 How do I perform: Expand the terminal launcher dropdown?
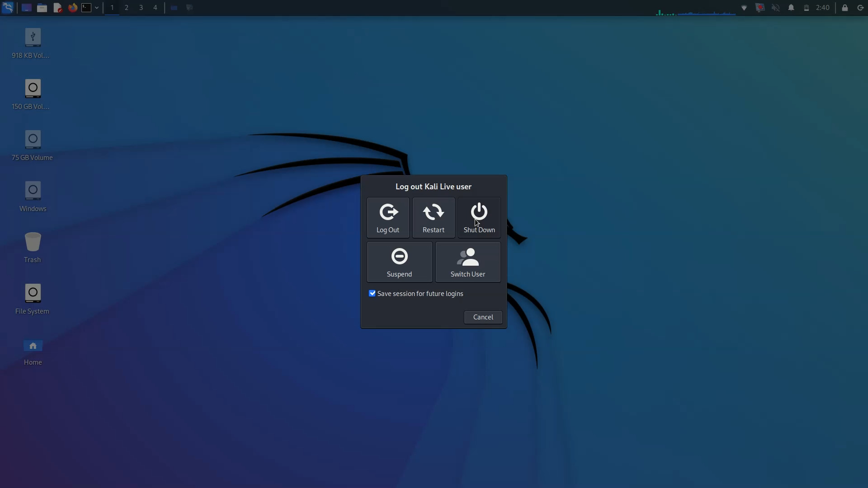pos(96,8)
